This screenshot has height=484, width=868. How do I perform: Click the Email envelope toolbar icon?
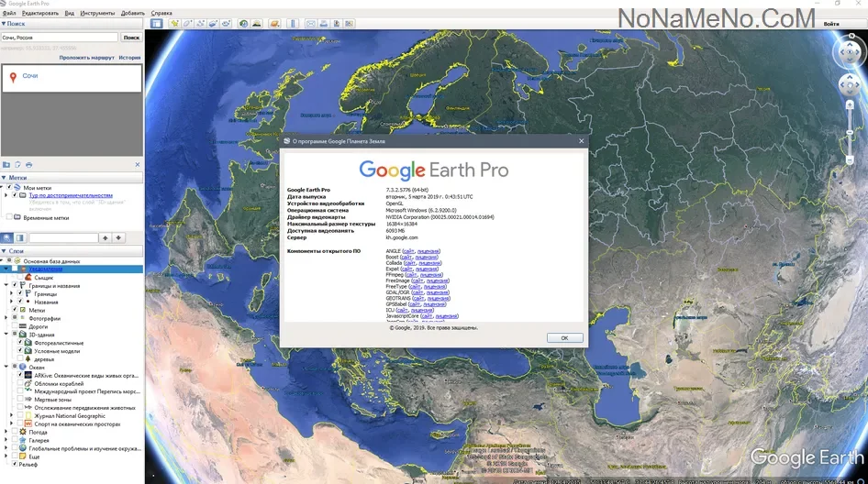pyautogui.click(x=311, y=23)
